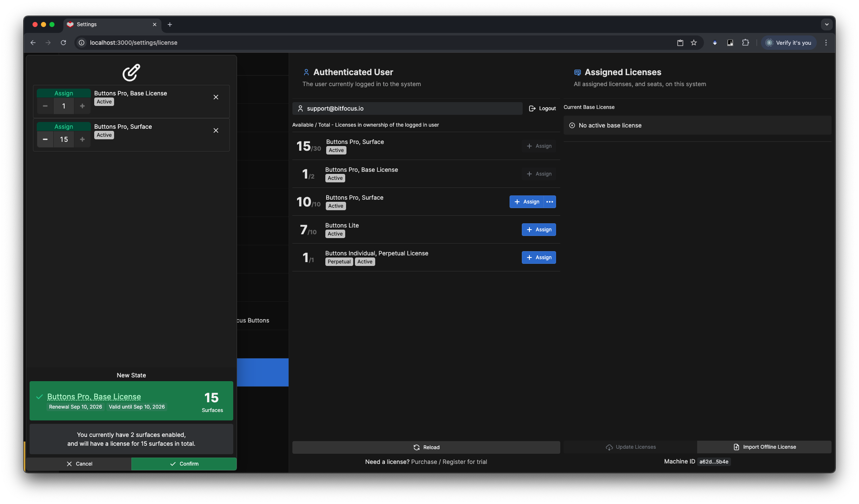The width and height of the screenshot is (859, 504).
Task: Click the picture-in-picture extension icon
Action: pyautogui.click(x=730, y=43)
